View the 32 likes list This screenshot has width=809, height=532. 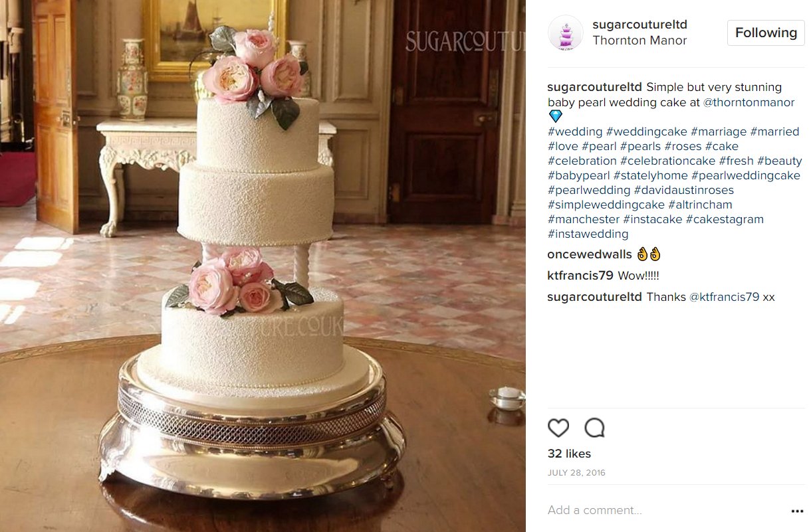point(569,454)
